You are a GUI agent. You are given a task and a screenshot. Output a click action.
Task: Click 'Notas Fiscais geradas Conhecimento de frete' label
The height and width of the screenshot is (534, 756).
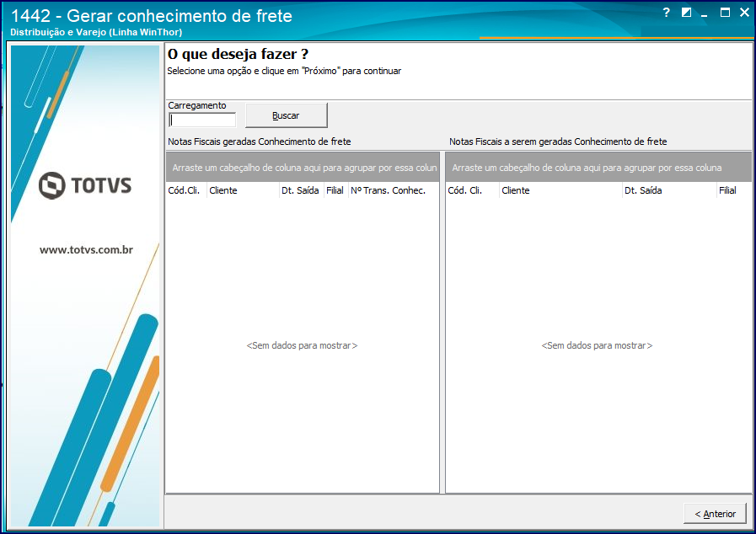(x=260, y=142)
